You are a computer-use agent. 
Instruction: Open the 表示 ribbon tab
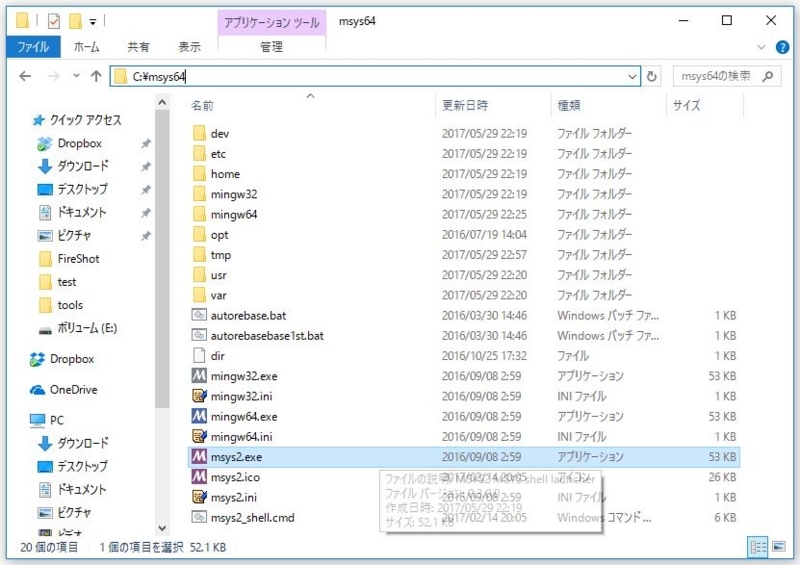tap(189, 47)
